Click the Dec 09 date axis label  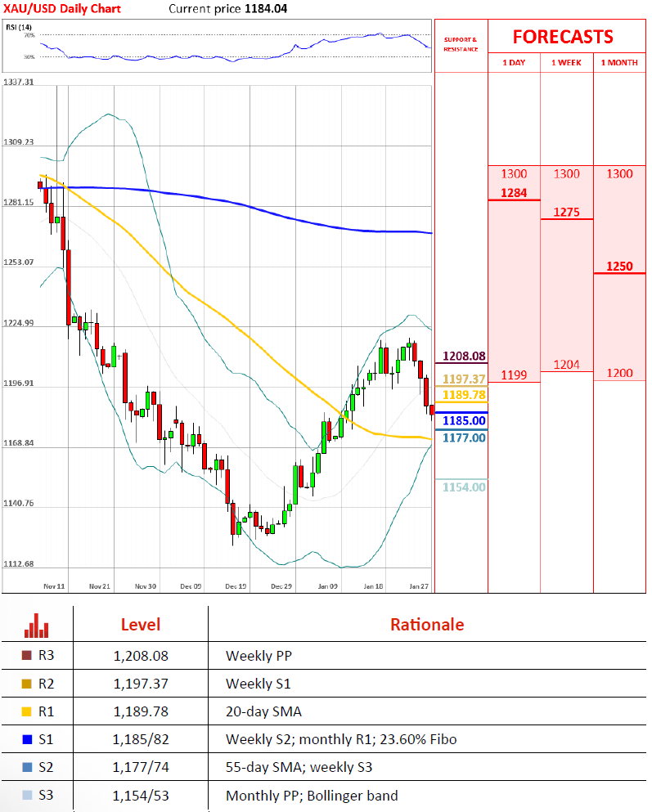[x=191, y=586]
